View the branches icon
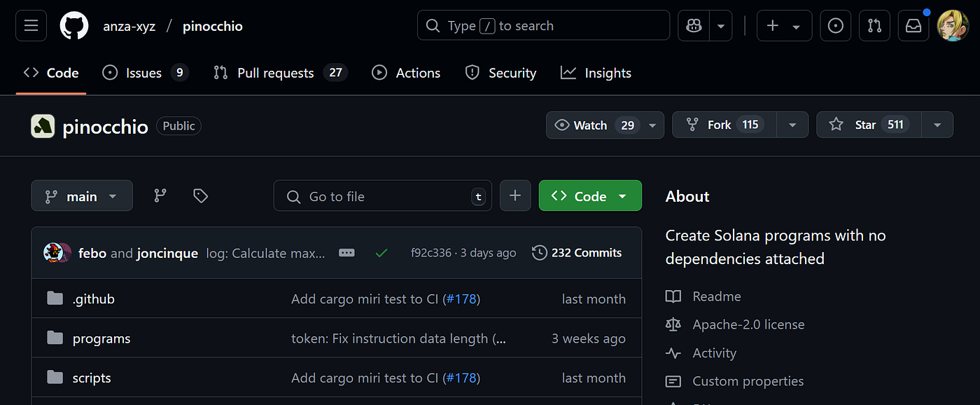This screenshot has width=980, height=405. [160, 196]
